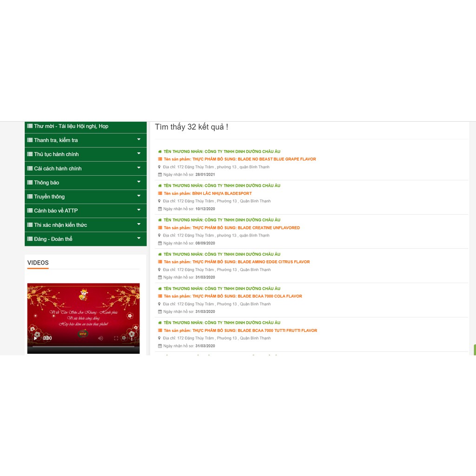476x476 pixels.
Task: Click home icon in BLUE GRAPE FLAVOR result
Action: click(x=160, y=152)
